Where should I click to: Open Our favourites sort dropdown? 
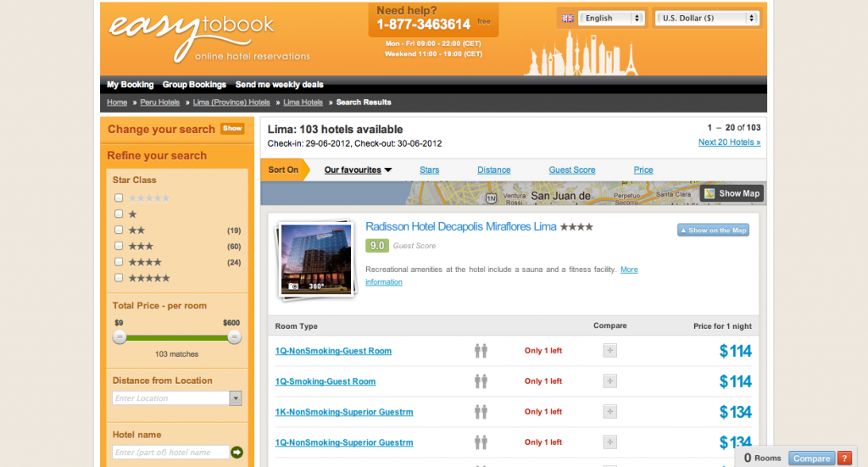pyautogui.click(x=359, y=170)
